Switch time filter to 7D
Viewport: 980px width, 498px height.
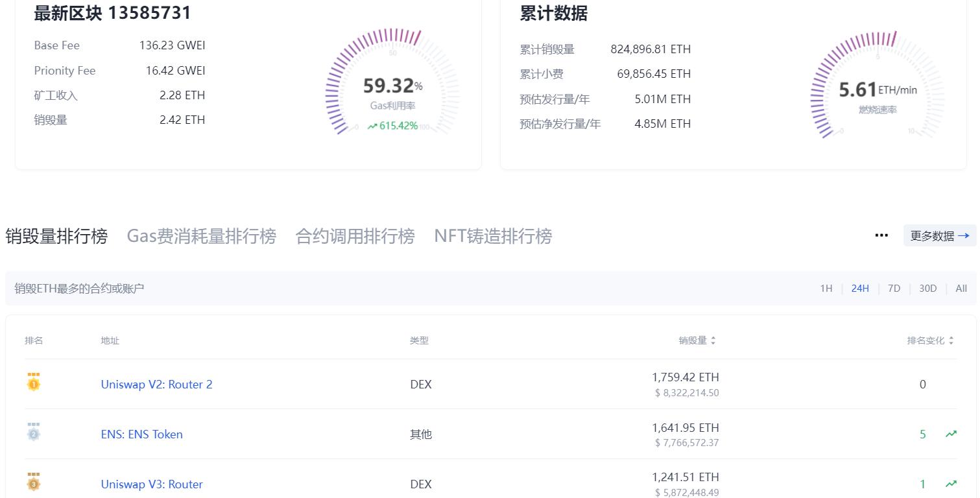coord(894,288)
